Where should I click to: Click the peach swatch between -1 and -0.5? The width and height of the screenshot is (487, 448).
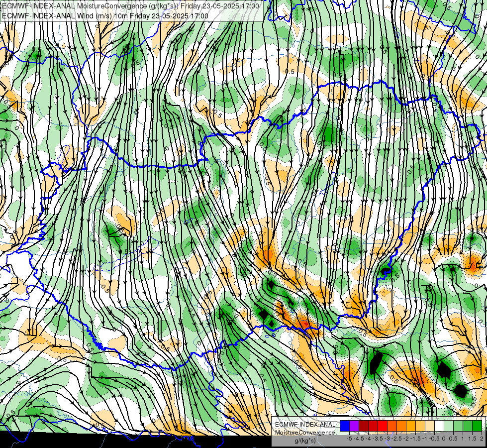(430, 426)
